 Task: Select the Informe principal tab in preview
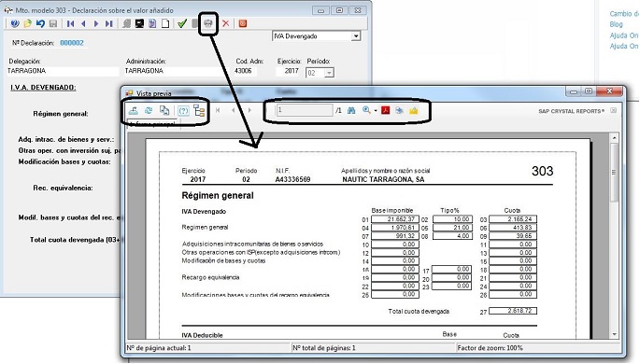pyautogui.click(x=153, y=124)
